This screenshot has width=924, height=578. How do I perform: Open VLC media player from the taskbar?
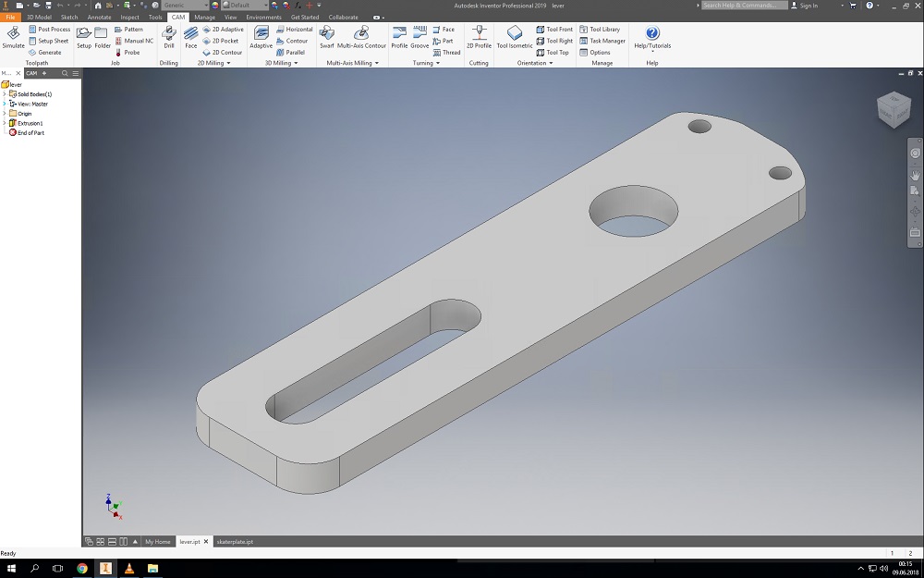tap(129, 569)
